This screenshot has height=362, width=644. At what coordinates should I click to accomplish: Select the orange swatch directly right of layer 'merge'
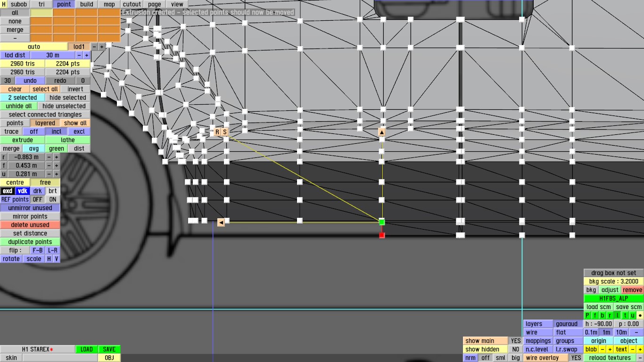pyautogui.click(x=41, y=30)
